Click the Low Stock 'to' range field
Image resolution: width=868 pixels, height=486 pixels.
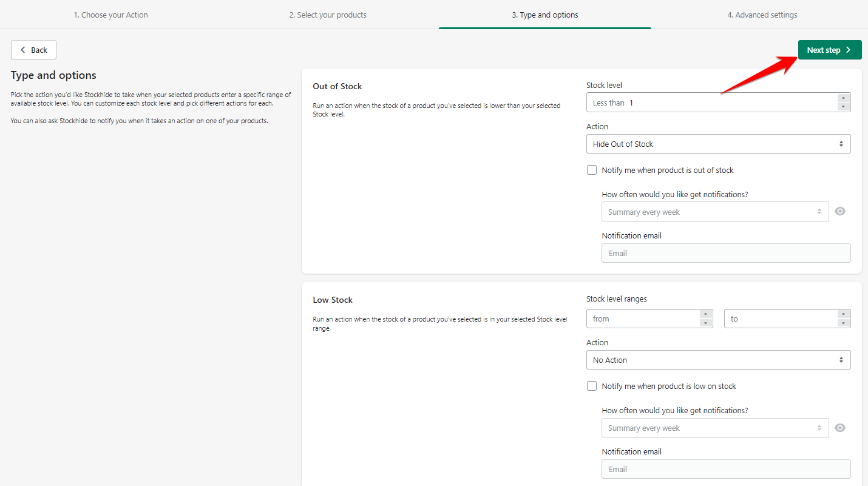click(x=780, y=319)
